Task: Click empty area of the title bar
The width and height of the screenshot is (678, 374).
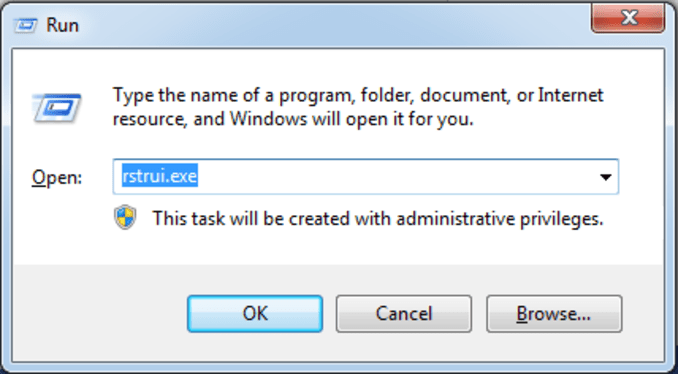Action: click(333, 25)
